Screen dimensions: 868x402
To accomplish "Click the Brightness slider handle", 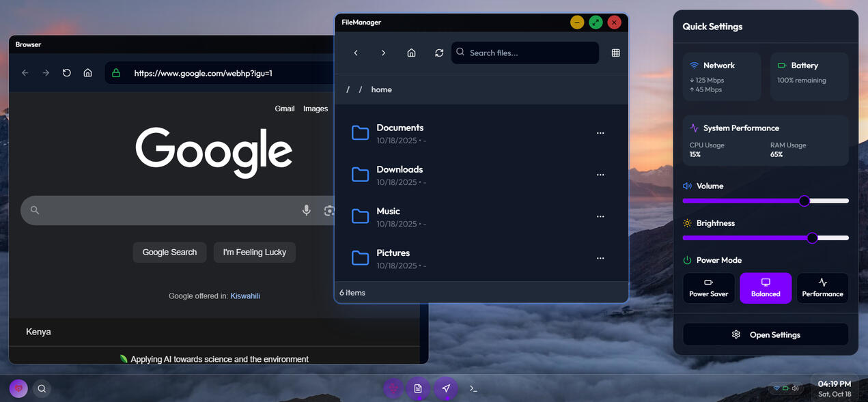I will coord(812,238).
